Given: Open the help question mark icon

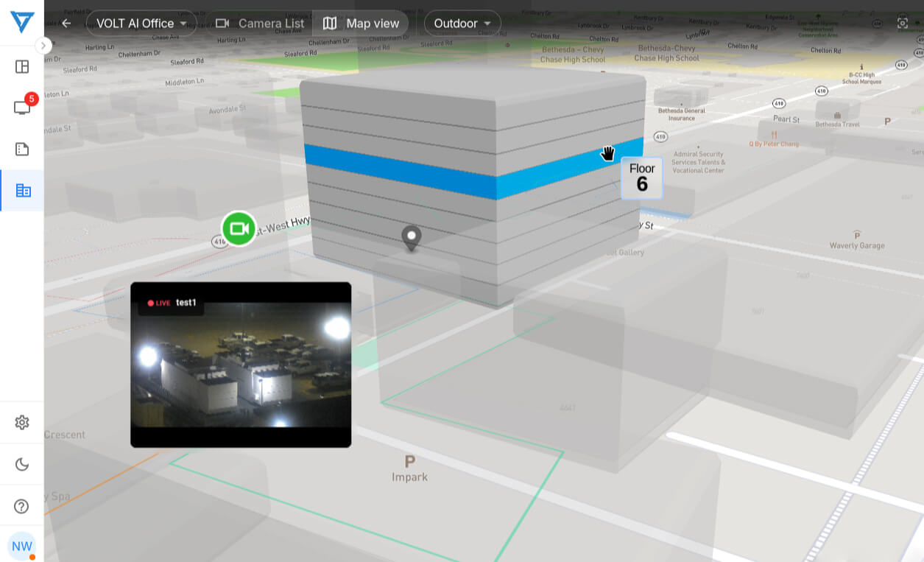Looking at the screenshot, I should [22, 506].
